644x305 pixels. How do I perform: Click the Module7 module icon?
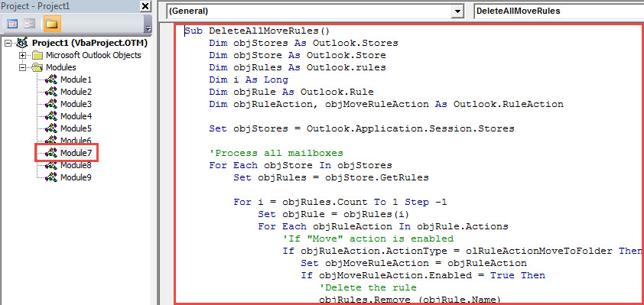click(x=51, y=153)
